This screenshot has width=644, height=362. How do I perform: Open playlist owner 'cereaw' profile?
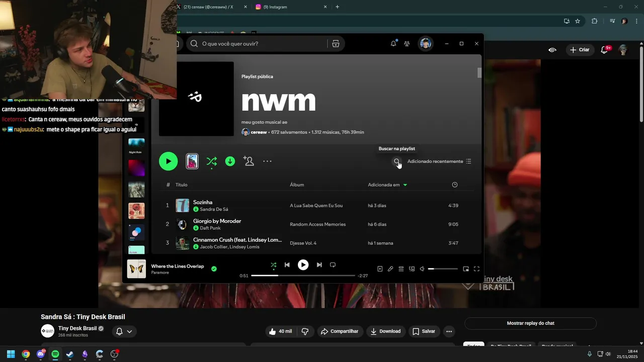point(259,132)
